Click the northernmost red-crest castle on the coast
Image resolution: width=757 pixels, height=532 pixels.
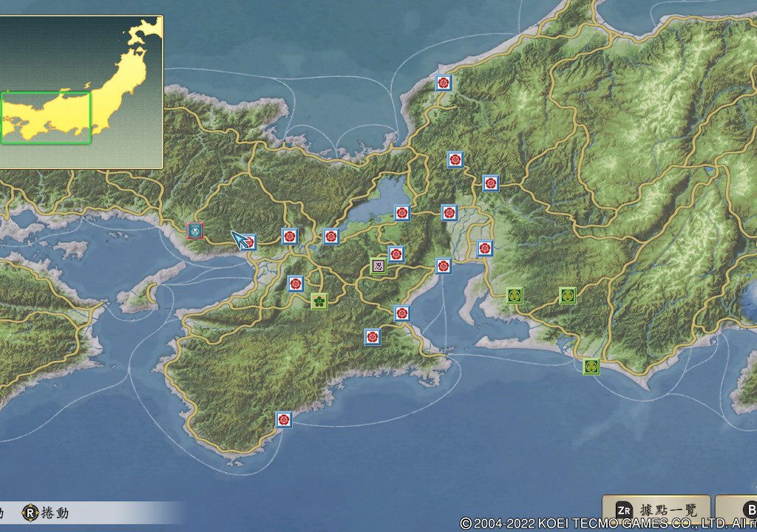[444, 83]
